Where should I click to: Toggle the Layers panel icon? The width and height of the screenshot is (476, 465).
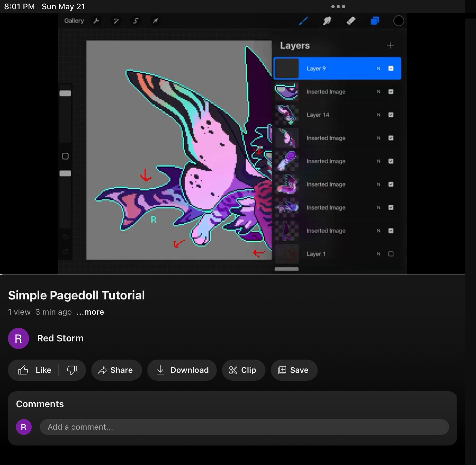(x=375, y=21)
